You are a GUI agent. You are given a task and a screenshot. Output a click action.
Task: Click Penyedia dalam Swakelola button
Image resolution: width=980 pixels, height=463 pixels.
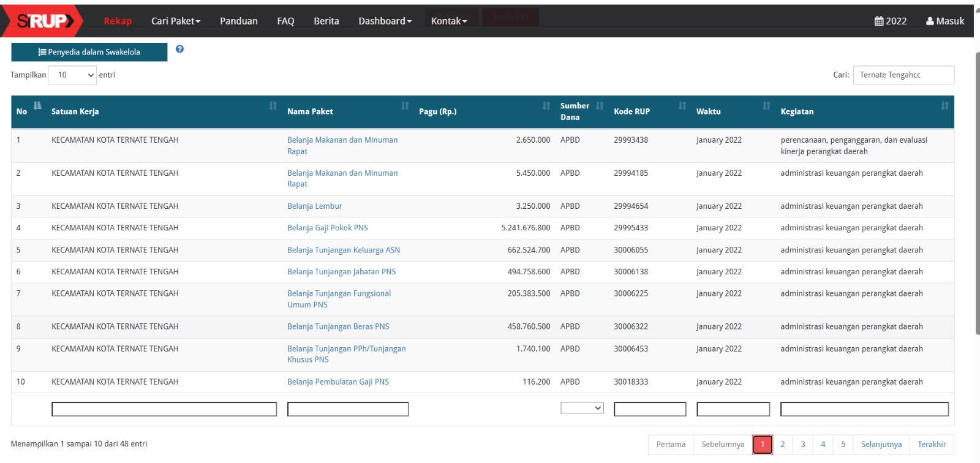point(89,52)
